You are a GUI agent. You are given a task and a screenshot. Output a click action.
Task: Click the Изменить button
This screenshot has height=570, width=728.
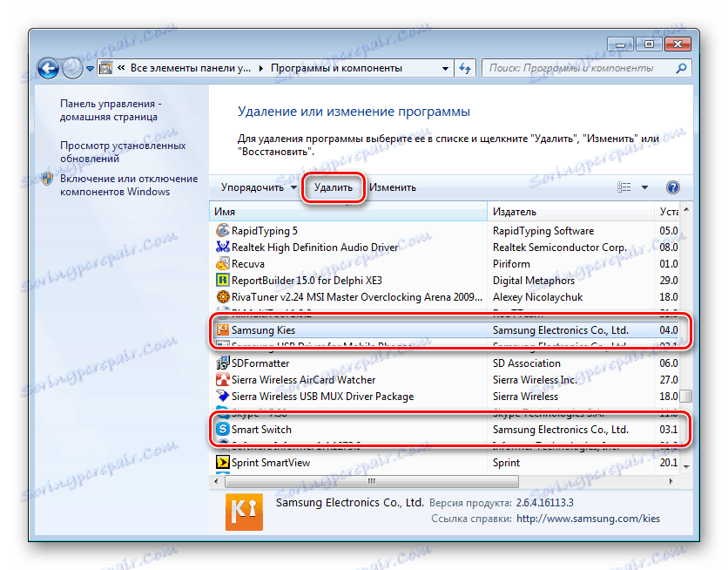393,187
